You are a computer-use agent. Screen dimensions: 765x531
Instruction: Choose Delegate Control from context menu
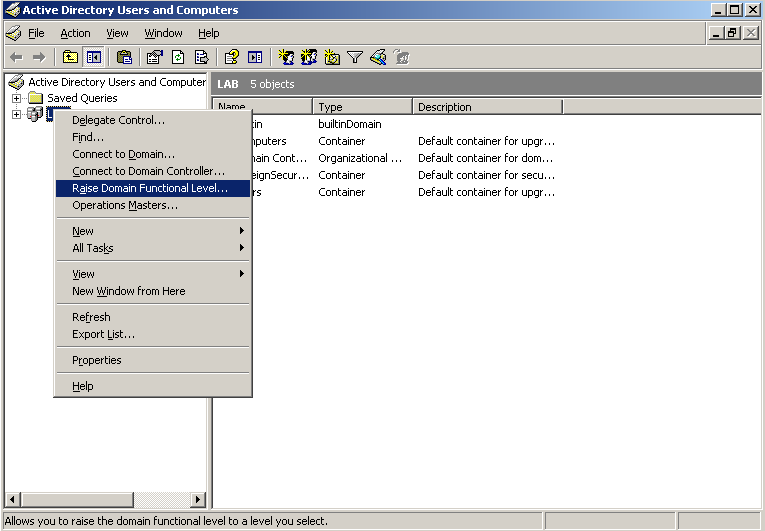pyautogui.click(x=153, y=120)
